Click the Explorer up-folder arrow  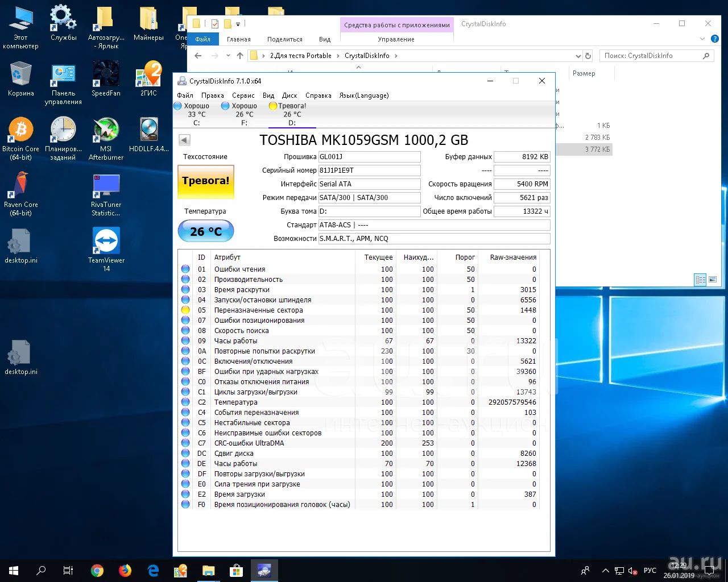(x=240, y=56)
